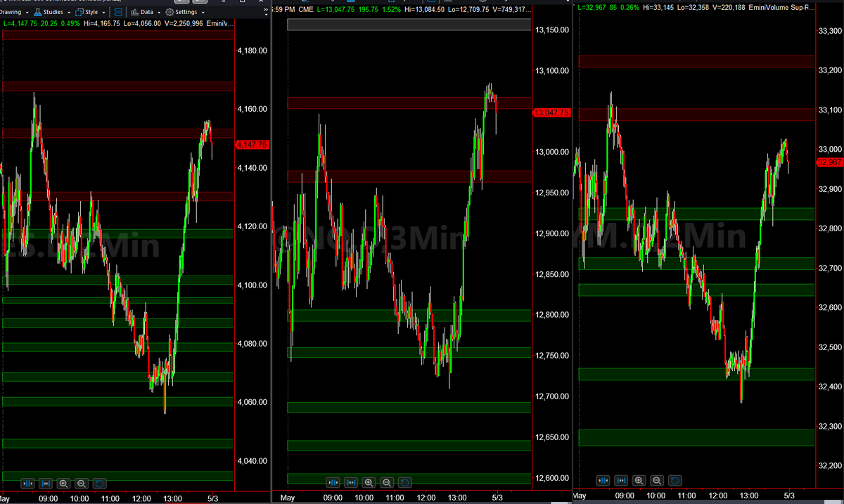Expand time axis on YM chart
This screenshot has height=504, width=844.
[621, 480]
